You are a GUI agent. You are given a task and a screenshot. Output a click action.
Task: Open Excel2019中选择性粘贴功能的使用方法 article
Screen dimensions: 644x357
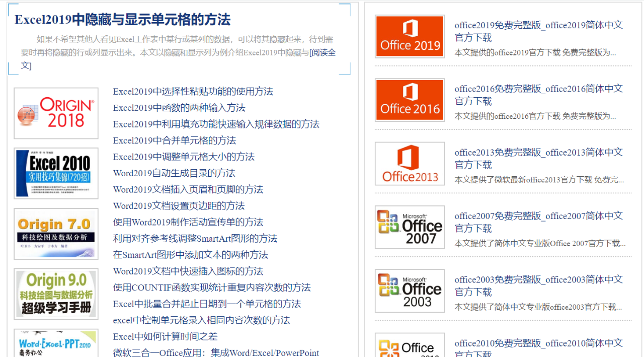193,92
